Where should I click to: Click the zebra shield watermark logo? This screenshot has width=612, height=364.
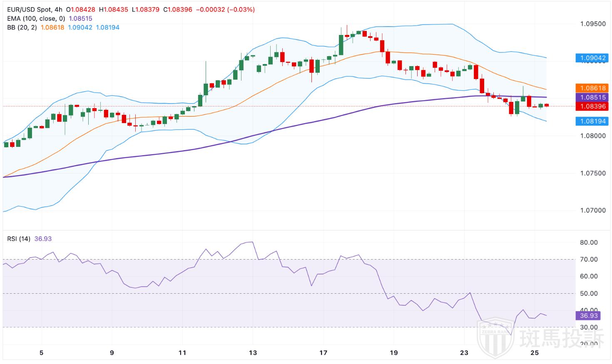click(x=495, y=335)
